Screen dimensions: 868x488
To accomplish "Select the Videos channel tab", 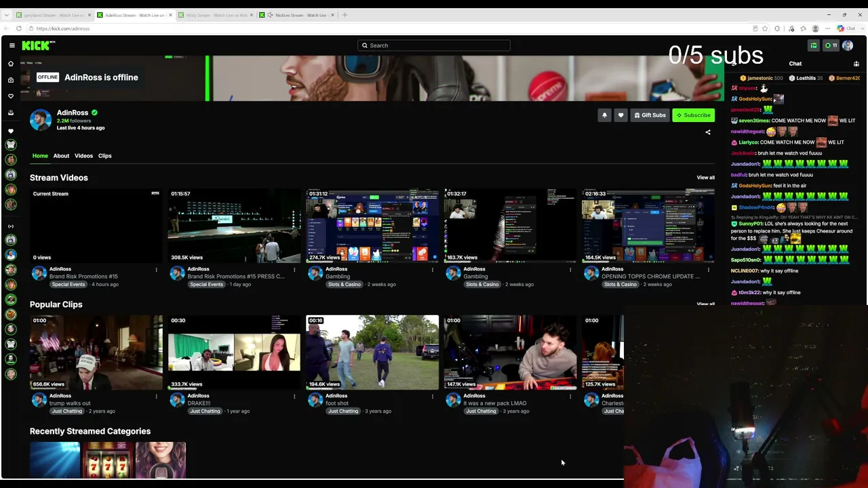I will (83, 156).
